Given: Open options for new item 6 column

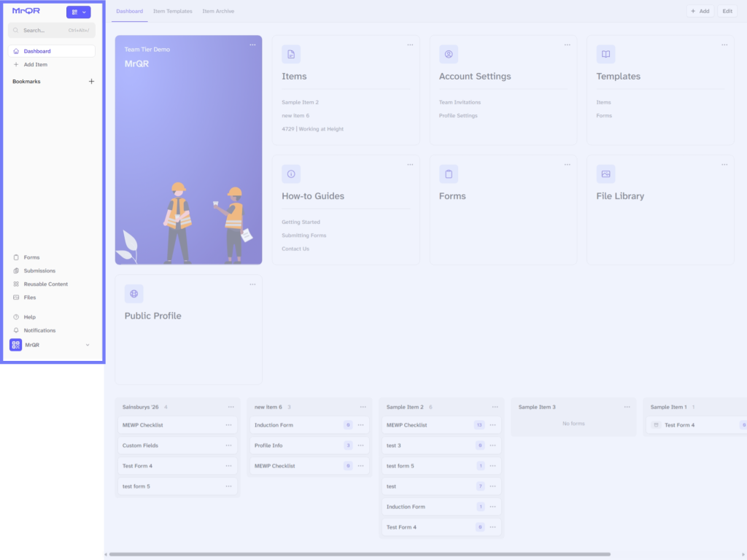Looking at the screenshot, I should pyautogui.click(x=363, y=407).
